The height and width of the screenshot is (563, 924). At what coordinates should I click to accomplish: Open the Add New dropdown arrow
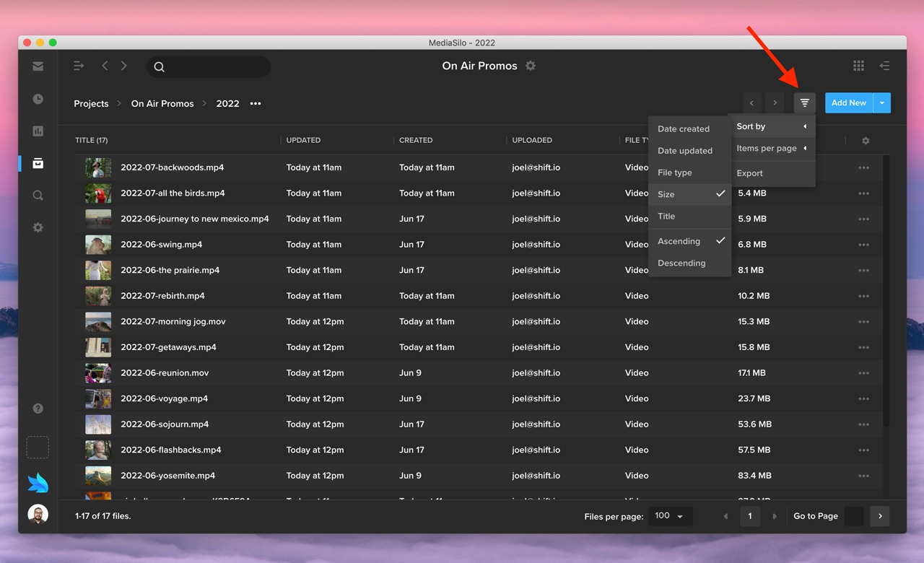882,103
